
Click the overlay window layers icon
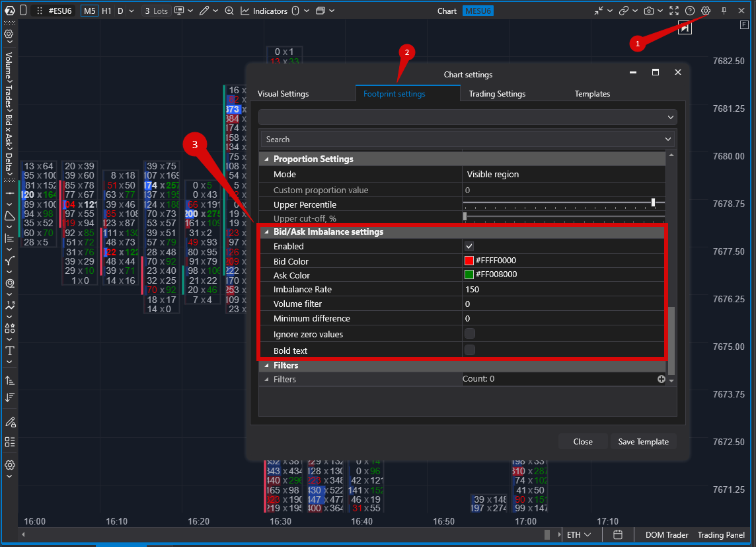pyautogui.click(x=321, y=11)
